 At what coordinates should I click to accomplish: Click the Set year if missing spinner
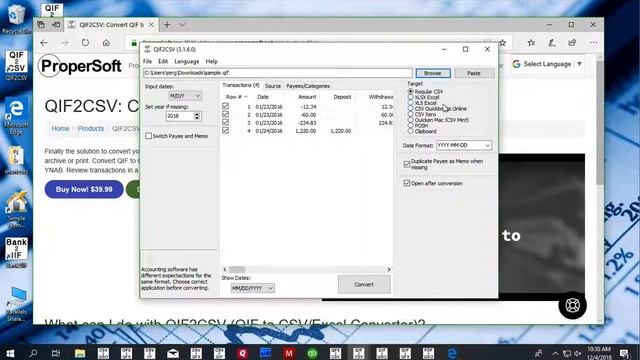pyautogui.click(x=197, y=116)
